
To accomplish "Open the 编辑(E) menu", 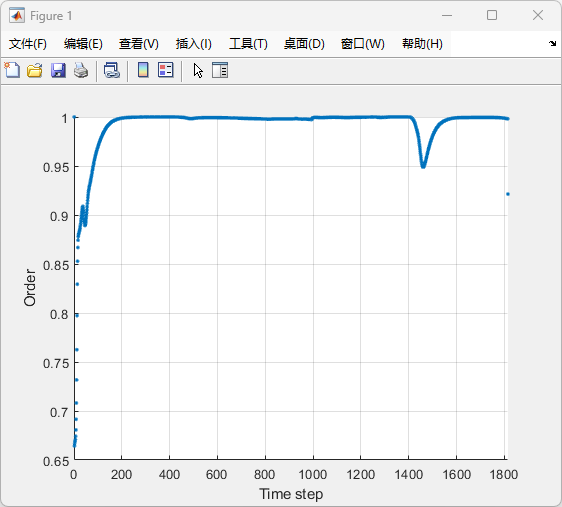I will click(x=83, y=44).
